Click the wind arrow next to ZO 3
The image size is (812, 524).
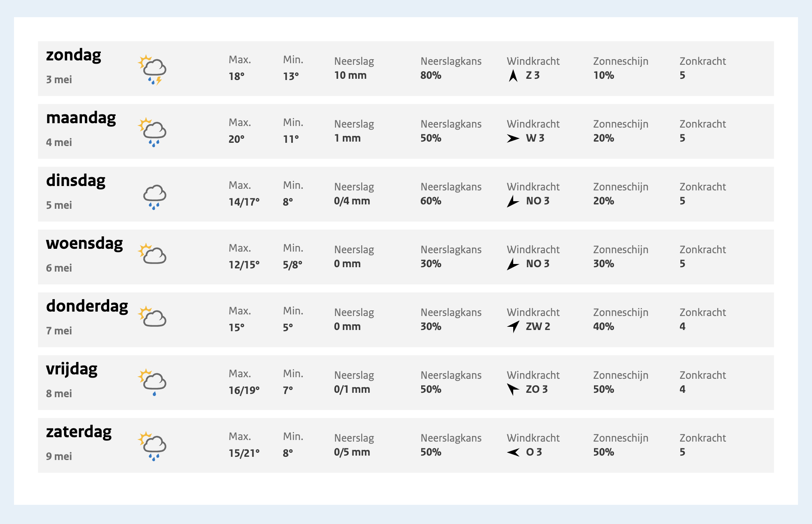513,389
